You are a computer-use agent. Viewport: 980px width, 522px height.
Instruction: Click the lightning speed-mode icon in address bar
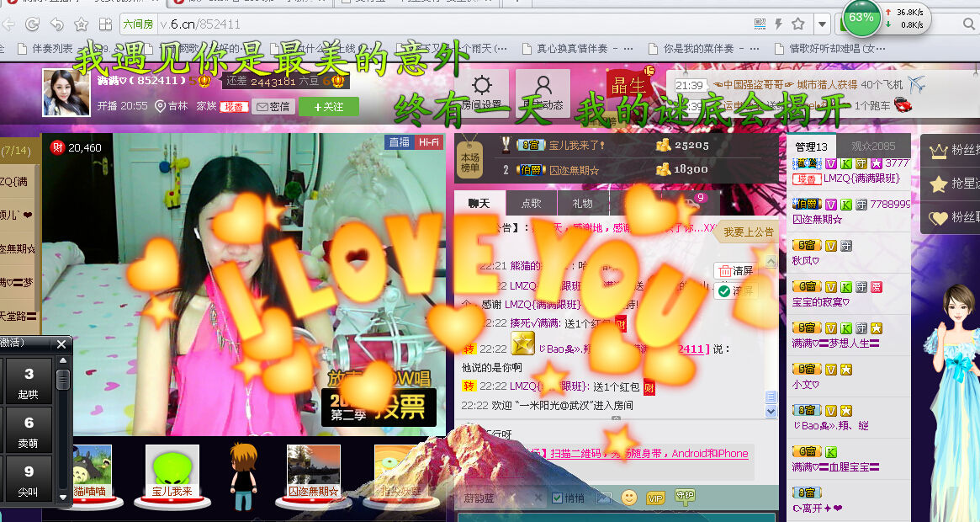pyautogui.click(x=779, y=24)
